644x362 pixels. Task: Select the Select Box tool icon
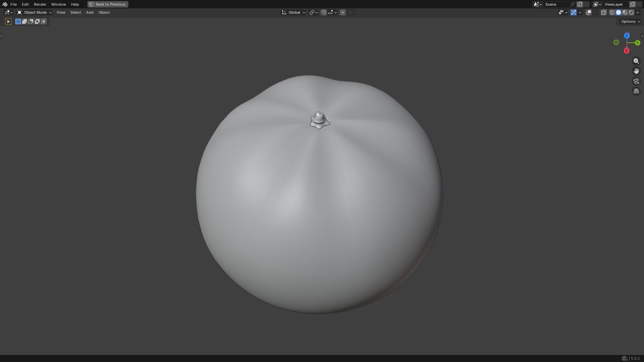[x=8, y=21]
